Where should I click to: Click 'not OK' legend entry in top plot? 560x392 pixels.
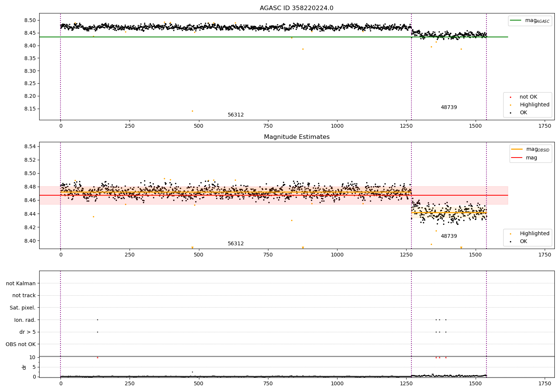[x=528, y=97]
